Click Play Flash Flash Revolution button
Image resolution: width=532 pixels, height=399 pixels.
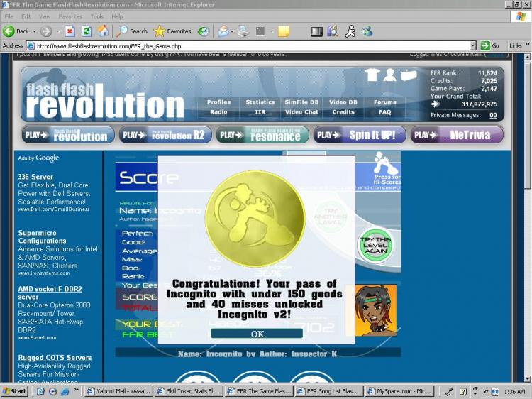tap(68, 135)
